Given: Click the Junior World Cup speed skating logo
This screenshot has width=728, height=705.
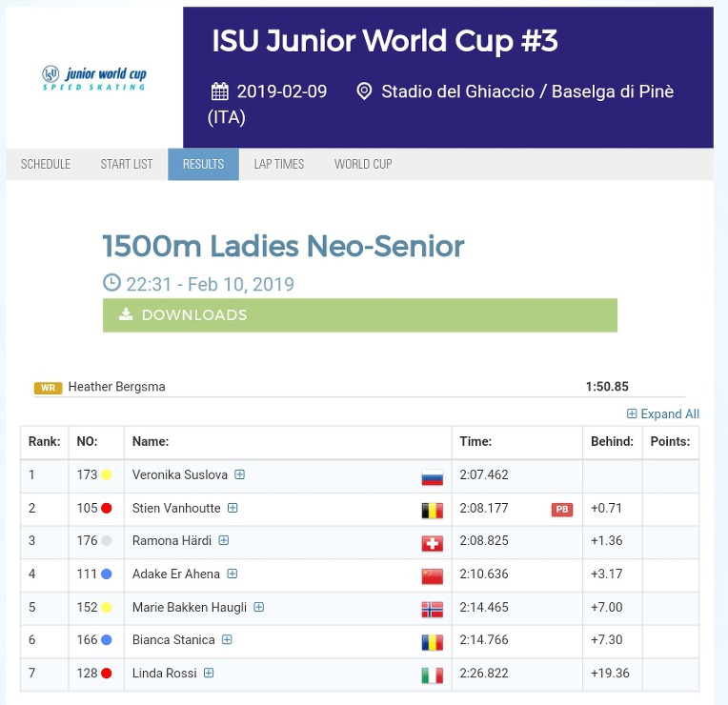Looking at the screenshot, I should 94,77.
